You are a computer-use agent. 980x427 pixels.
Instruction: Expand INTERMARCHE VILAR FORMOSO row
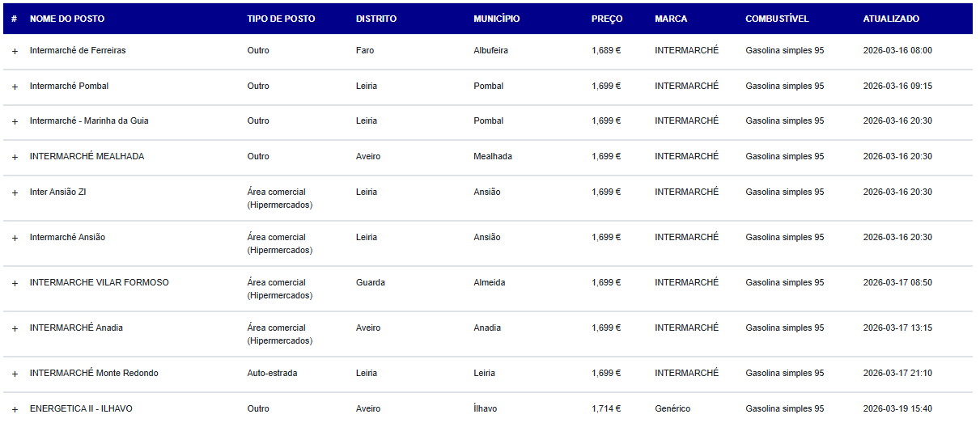tap(15, 283)
